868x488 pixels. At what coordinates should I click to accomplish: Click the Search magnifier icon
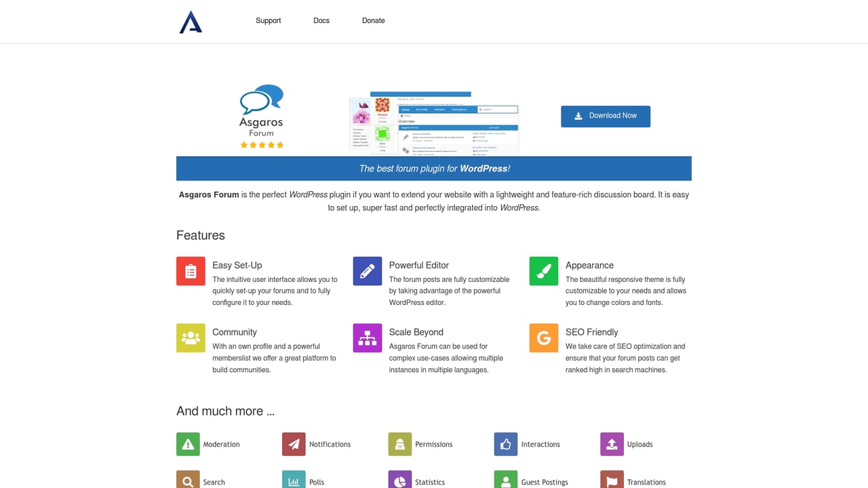point(188,480)
